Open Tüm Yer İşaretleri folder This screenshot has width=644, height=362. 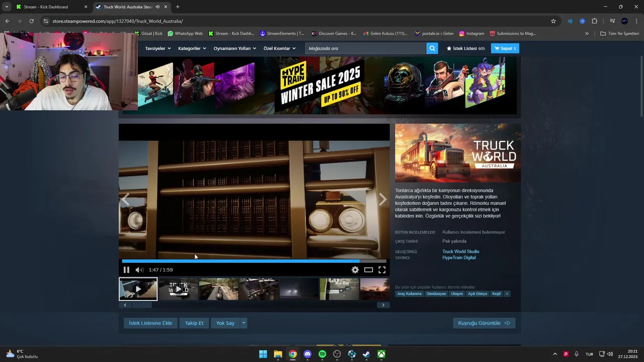[619, 34]
